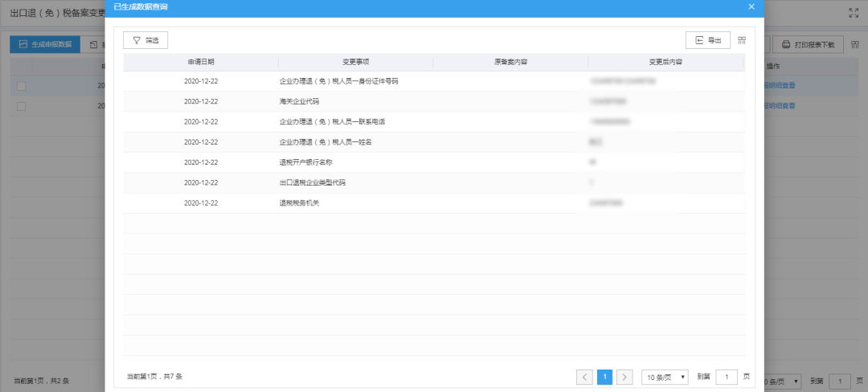Open the 10 条/页 page size dropdown
Screen dimensions: 868x392
pos(665,377)
